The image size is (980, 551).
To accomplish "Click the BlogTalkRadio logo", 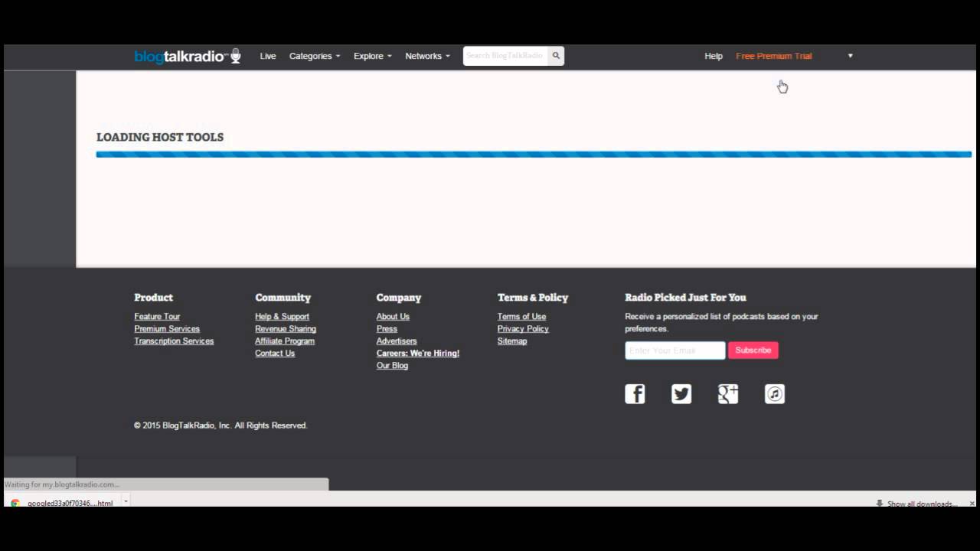I will 188,56.
